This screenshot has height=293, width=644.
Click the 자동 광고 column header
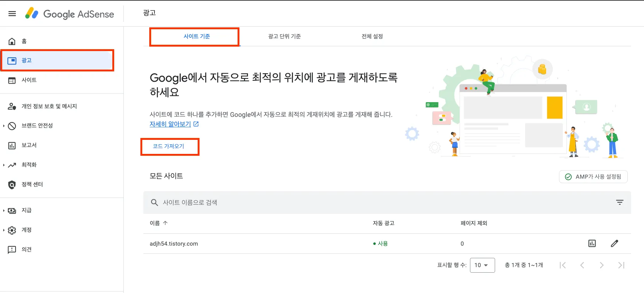pos(384,223)
